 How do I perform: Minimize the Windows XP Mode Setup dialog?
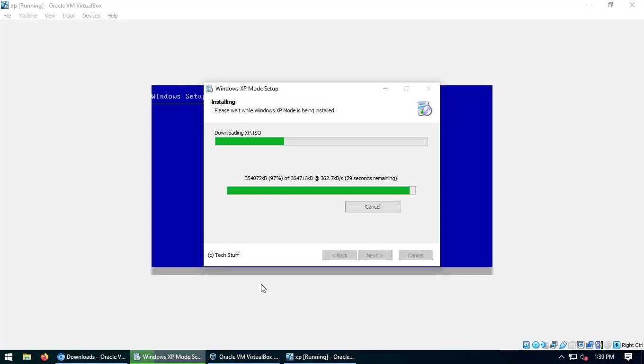pos(385,89)
